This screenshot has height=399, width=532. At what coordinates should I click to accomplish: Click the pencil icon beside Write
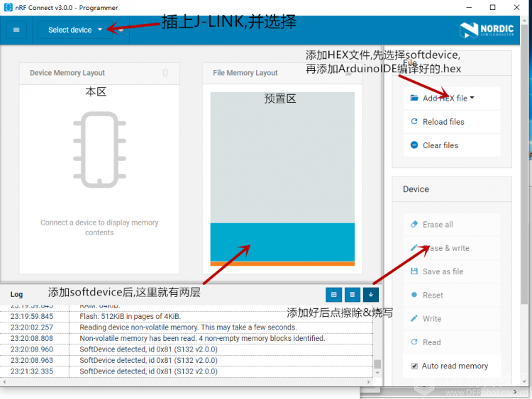click(414, 318)
